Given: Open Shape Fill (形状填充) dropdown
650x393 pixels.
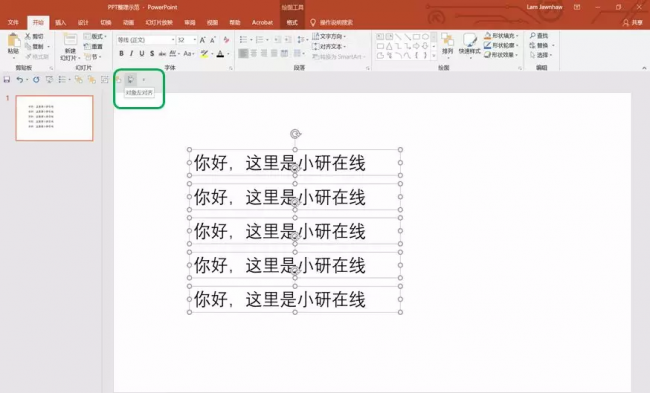Looking at the screenshot, I should (x=501, y=36).
